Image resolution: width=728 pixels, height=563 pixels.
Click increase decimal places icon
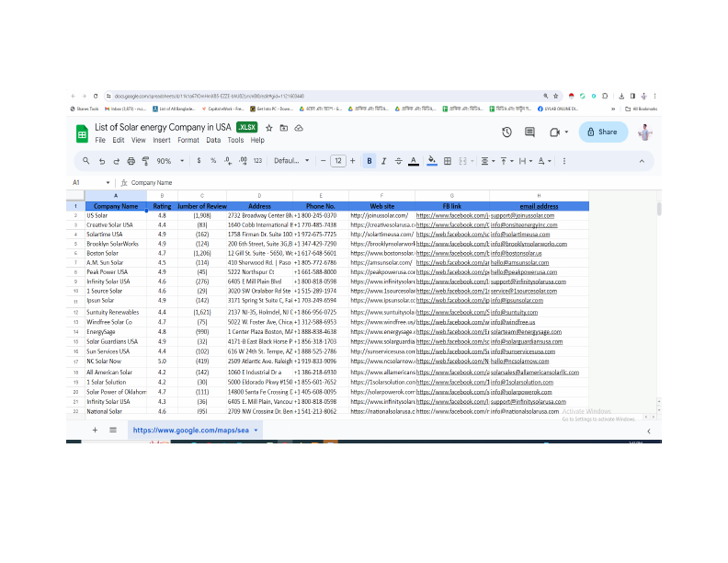[x=243, y=161]
